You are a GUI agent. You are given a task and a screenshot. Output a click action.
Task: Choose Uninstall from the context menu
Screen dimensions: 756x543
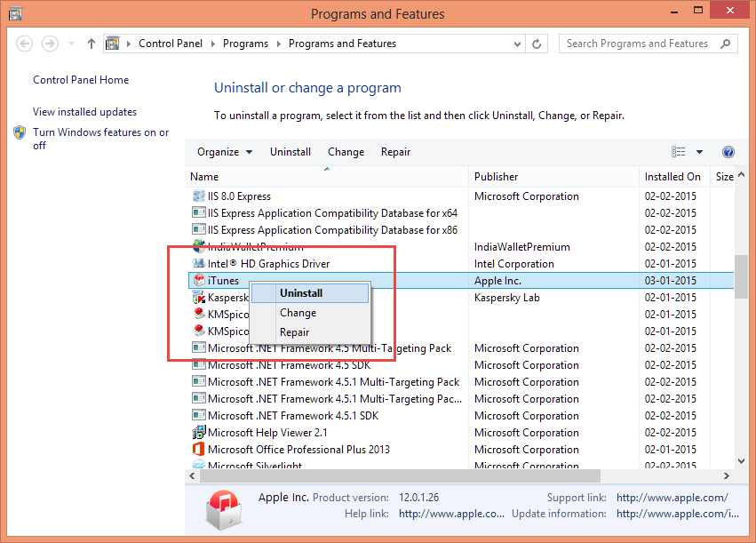tap(310, 293)
